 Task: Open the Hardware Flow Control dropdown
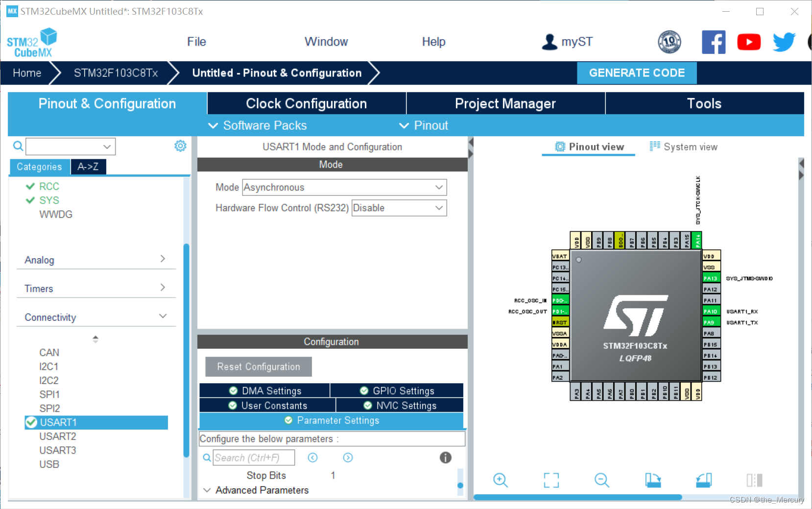pyautogui.click(x=399, y=208)
